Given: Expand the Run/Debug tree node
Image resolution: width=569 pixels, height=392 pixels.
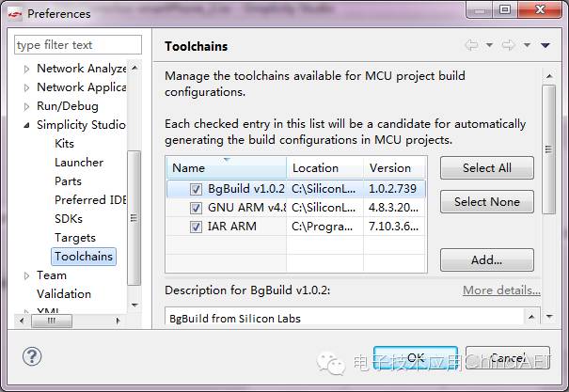Looking at the screenshot, I should pos(27,106).
